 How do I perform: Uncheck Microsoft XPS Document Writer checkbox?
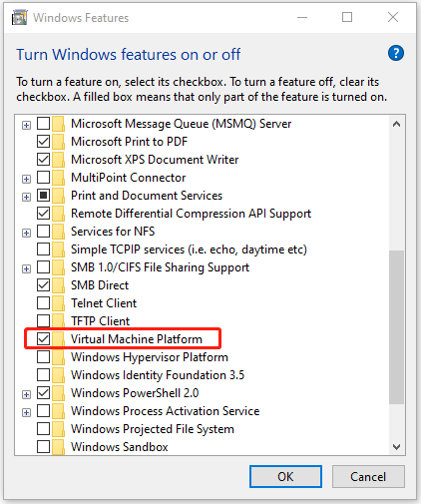click(x=43, y=160)
